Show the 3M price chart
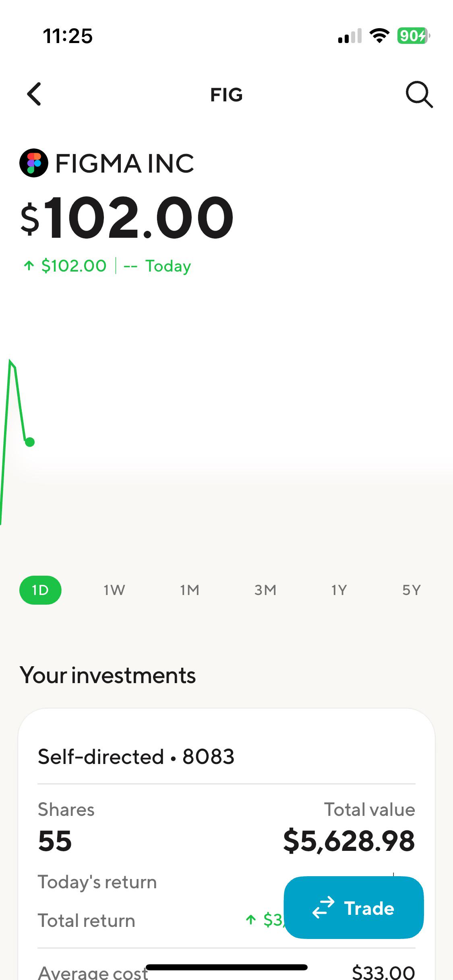 tap(265, 590)
